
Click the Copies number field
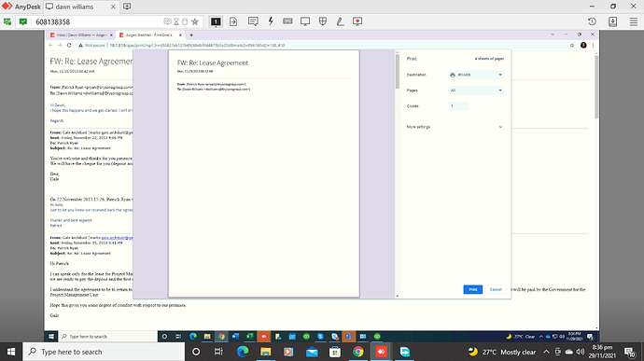tap(458, 106)
